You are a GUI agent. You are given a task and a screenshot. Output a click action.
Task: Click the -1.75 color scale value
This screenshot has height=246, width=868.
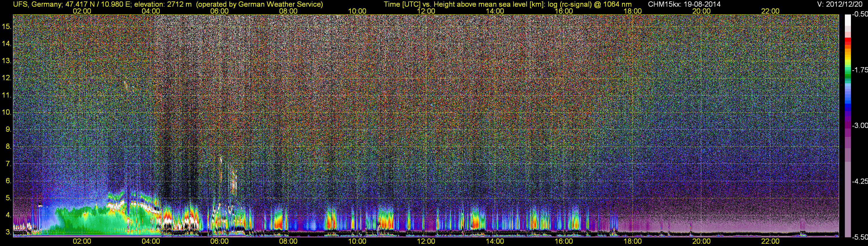[860, 70]
